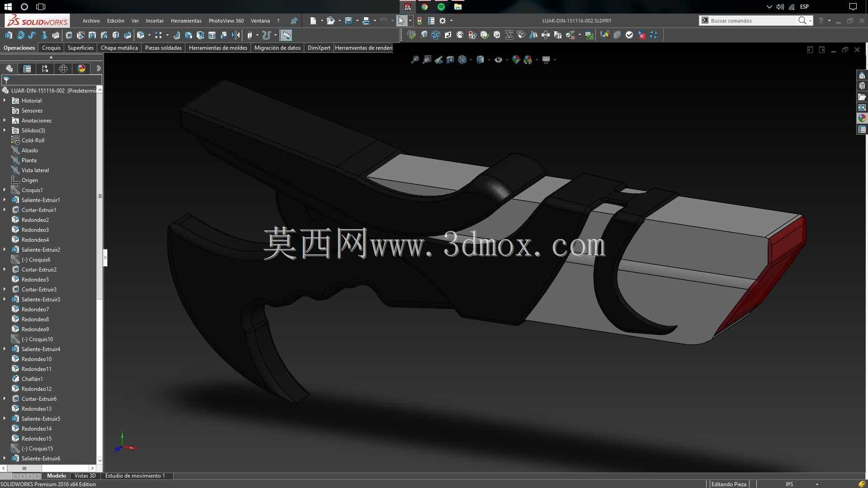Image resolution: width=868 pixels, height=488 pixels.
Task: Click the Zoom to Area icon
Action: coord(427,60)
